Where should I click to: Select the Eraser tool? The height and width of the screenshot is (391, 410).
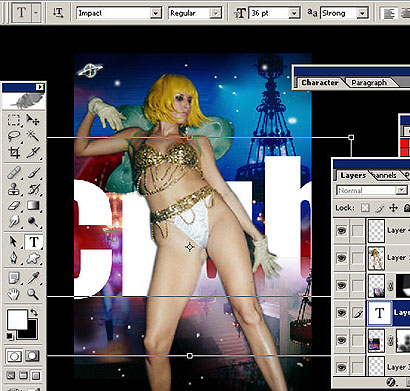pos(14,205)
